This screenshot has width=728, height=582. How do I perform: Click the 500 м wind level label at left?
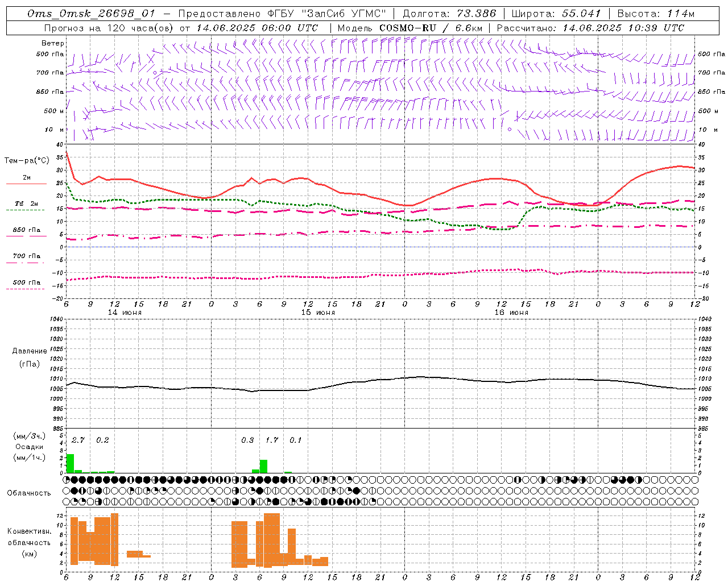point(55,111)
